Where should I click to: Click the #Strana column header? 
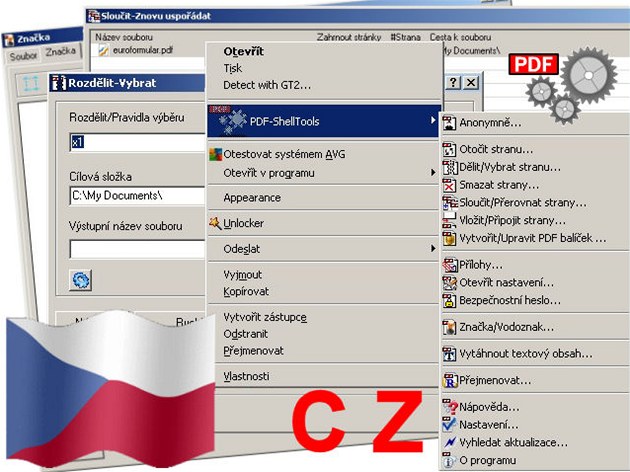405,37
